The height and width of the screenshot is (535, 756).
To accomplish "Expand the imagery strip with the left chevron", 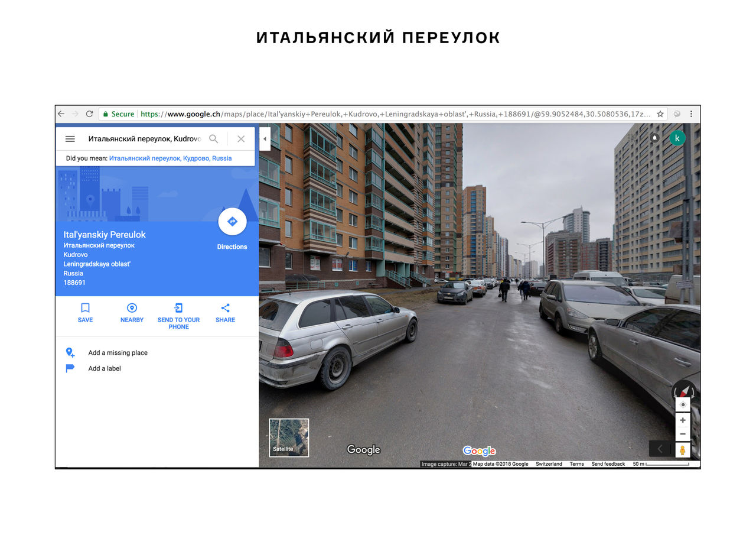I will click(x=660, y=449).
